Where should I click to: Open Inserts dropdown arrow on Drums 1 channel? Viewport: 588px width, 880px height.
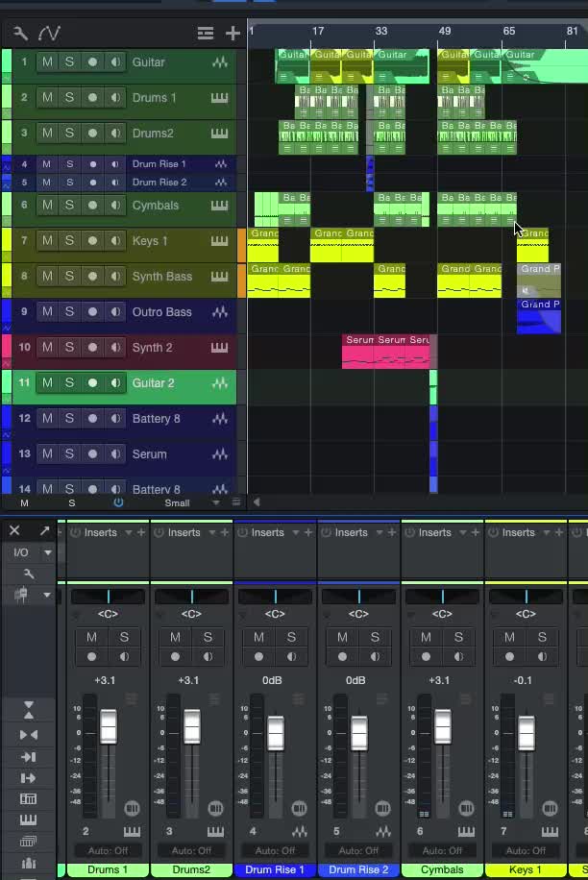click(x=129, y=532)
